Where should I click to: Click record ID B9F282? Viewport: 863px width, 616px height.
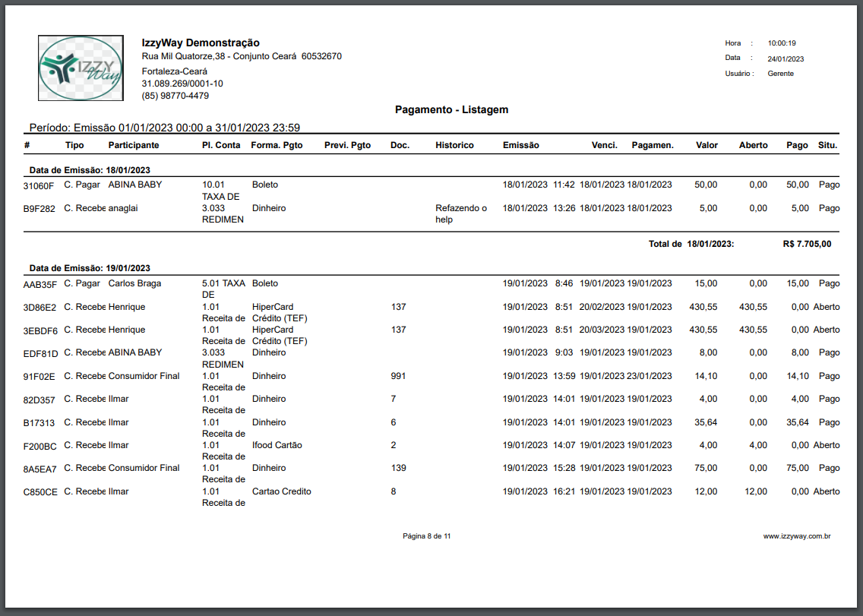[x=39, y=209]
